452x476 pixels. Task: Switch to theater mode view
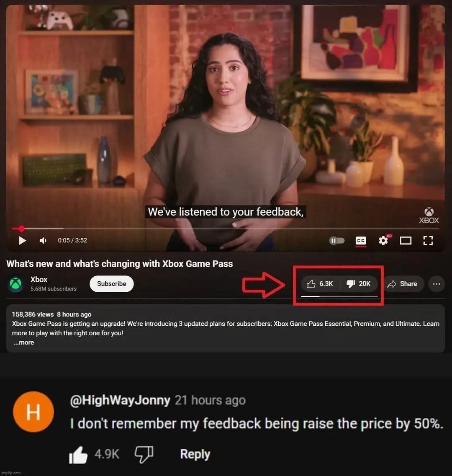tap(406, 241)
